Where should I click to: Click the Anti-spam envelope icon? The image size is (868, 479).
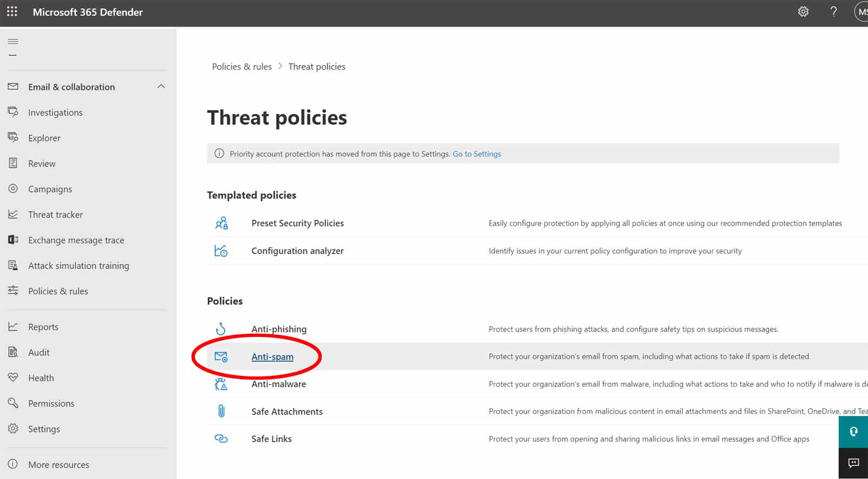(x=221, y=356)
